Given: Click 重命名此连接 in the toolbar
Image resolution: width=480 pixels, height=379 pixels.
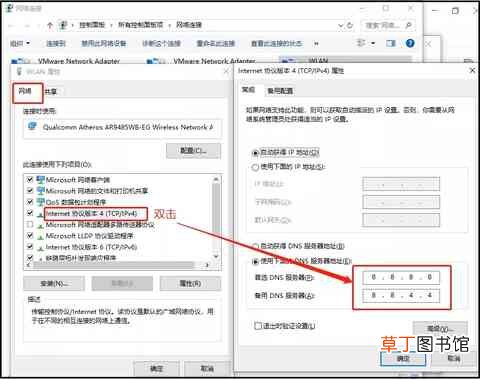Looking at the screenshot, I should coord(216,43).
